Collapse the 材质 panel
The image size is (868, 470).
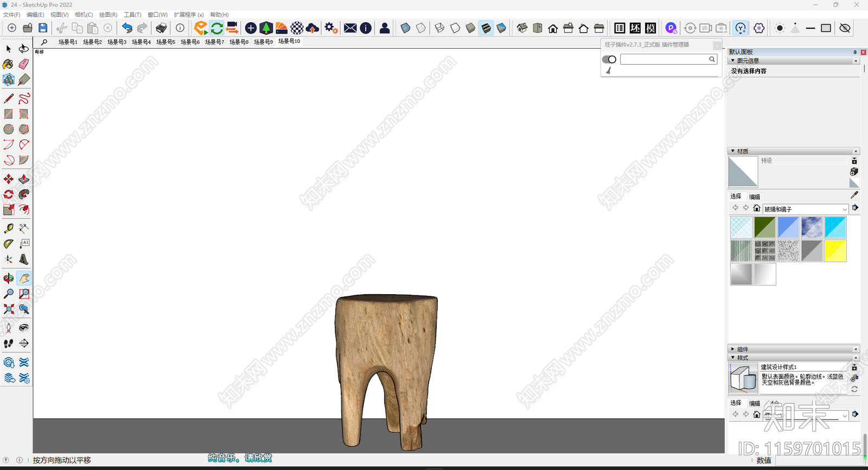coord(733,151)
